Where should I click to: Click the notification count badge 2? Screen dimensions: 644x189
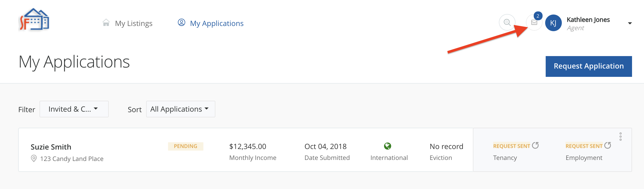click(x=538, y=16)
